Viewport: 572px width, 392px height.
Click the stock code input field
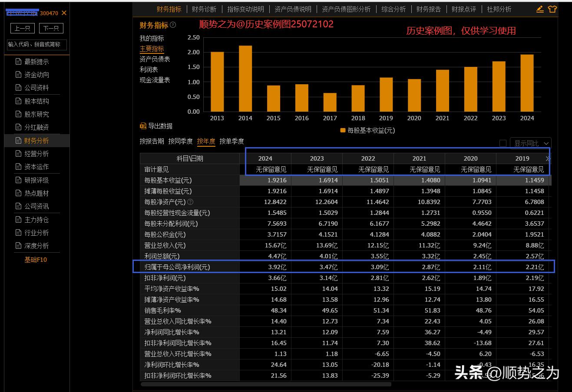point(36,45)
